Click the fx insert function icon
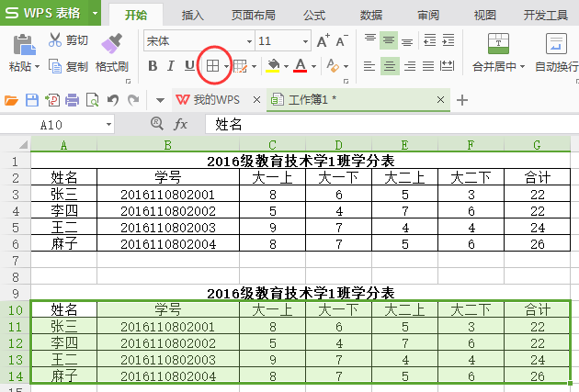The height and width of the screenshot is (392, 579). pos(181,124)
